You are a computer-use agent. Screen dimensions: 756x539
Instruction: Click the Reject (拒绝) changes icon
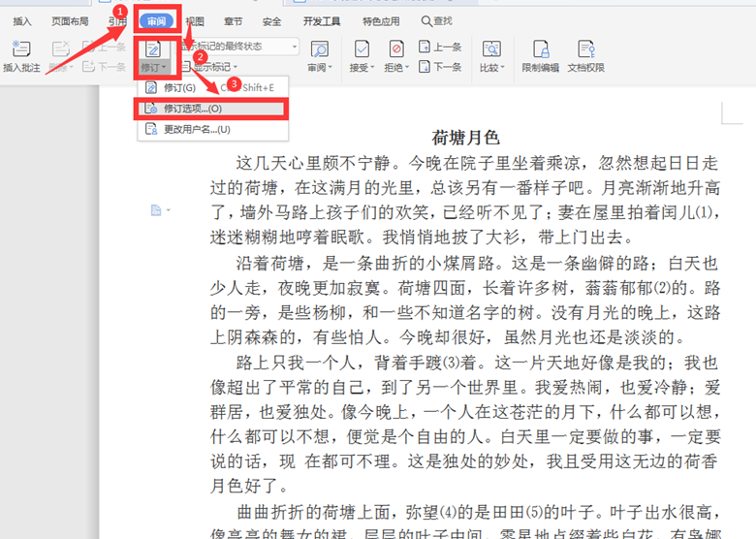coord(396,49)
